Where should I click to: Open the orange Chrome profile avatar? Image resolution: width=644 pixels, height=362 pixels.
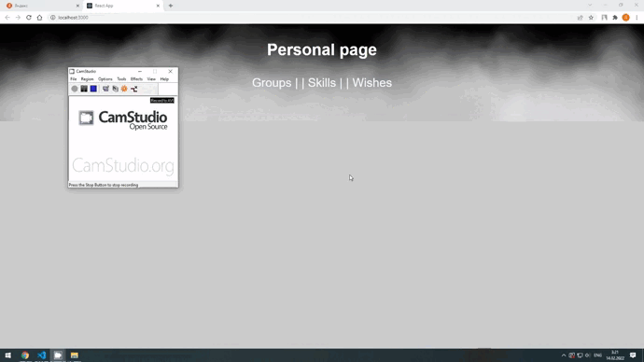626,18
